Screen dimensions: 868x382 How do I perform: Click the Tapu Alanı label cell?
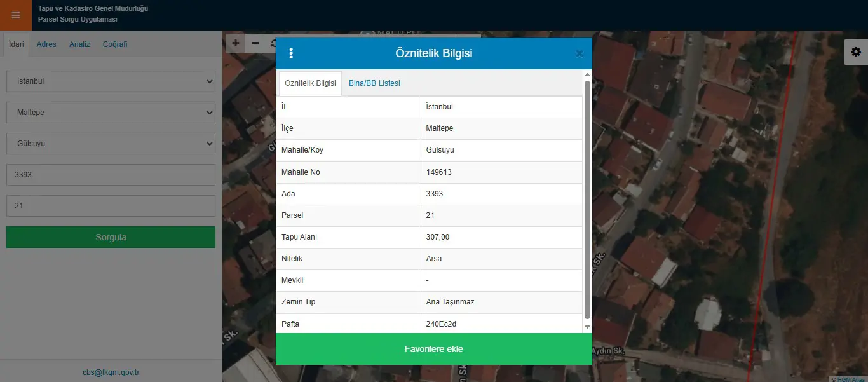click(x=348, y=237)
